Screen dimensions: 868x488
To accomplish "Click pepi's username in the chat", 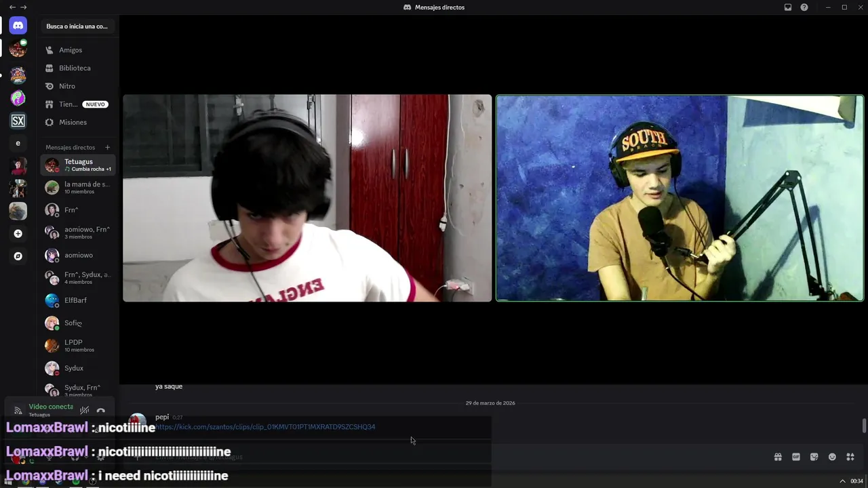I will click(x=162, y=417).
